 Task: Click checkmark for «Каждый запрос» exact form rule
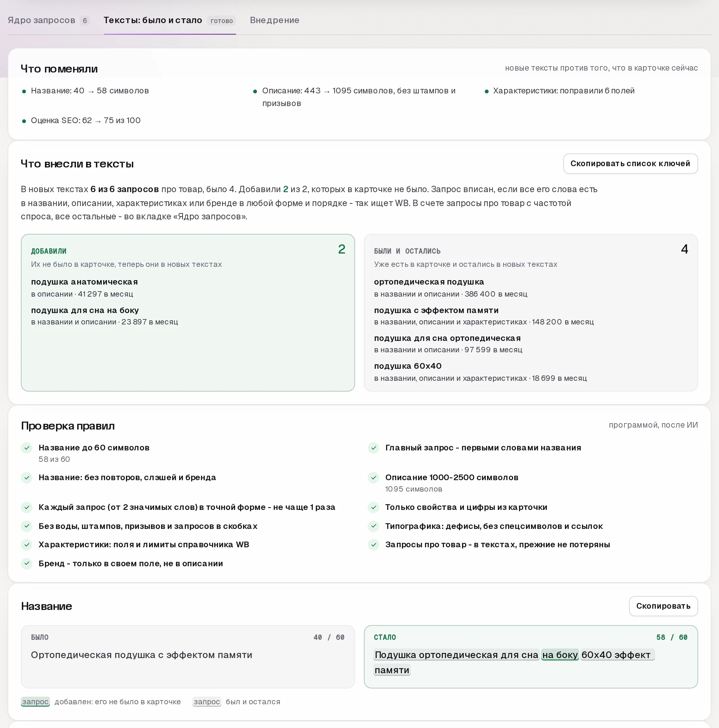pos(27,507)
